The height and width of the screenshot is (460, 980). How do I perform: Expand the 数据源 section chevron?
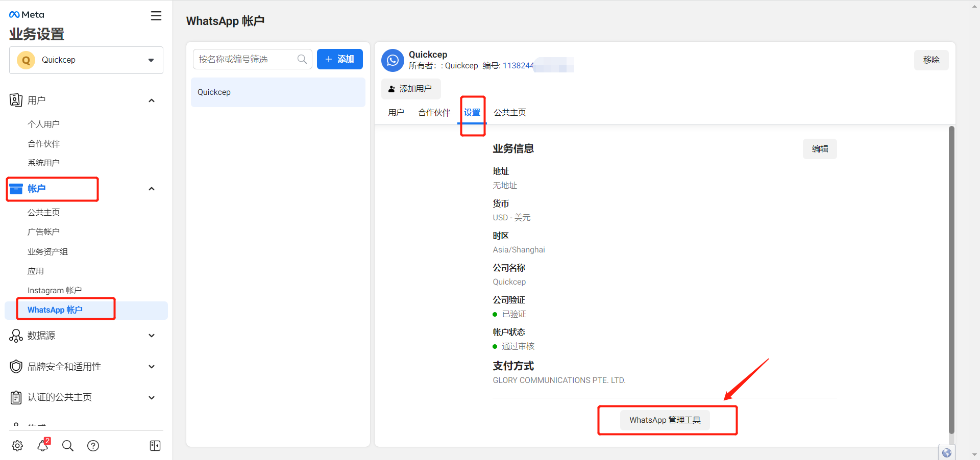pos(152,336)
